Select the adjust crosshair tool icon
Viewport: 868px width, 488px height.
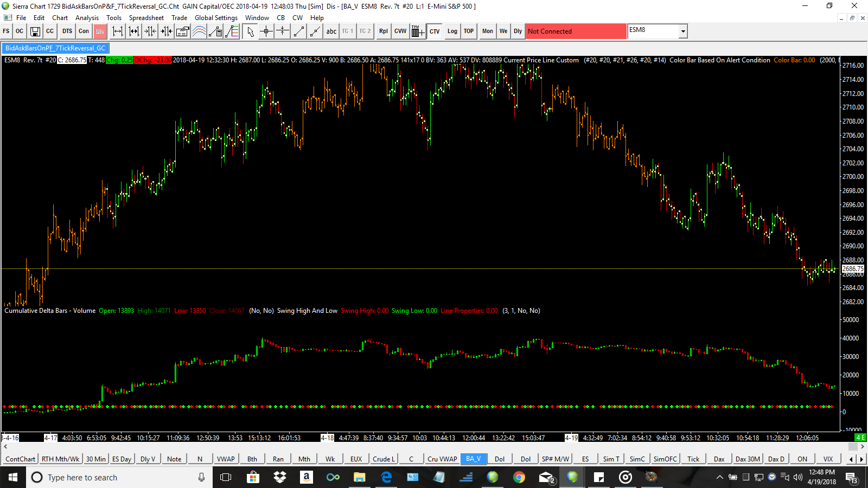coord(283,31)
